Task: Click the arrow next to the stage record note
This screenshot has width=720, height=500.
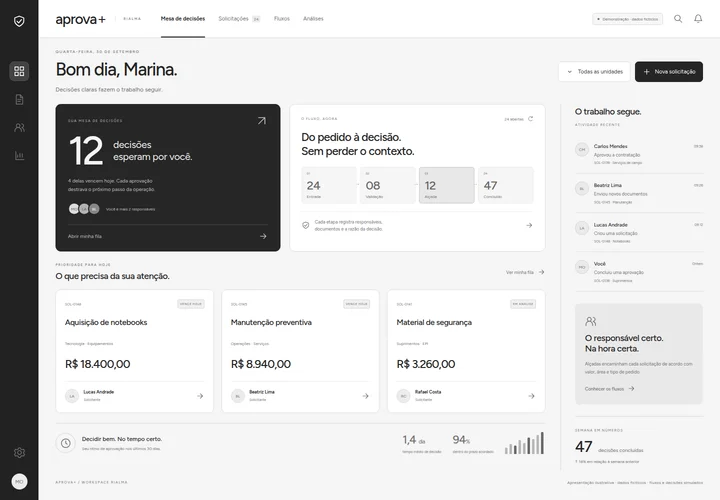Action: click(529, 225)
